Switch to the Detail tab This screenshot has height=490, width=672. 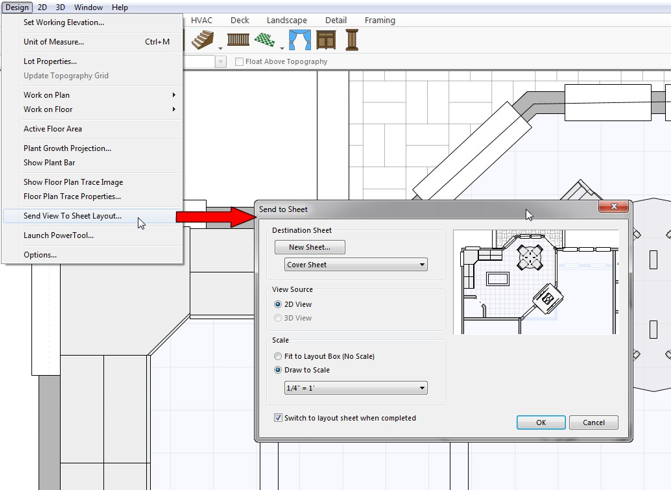click(336, 20)
